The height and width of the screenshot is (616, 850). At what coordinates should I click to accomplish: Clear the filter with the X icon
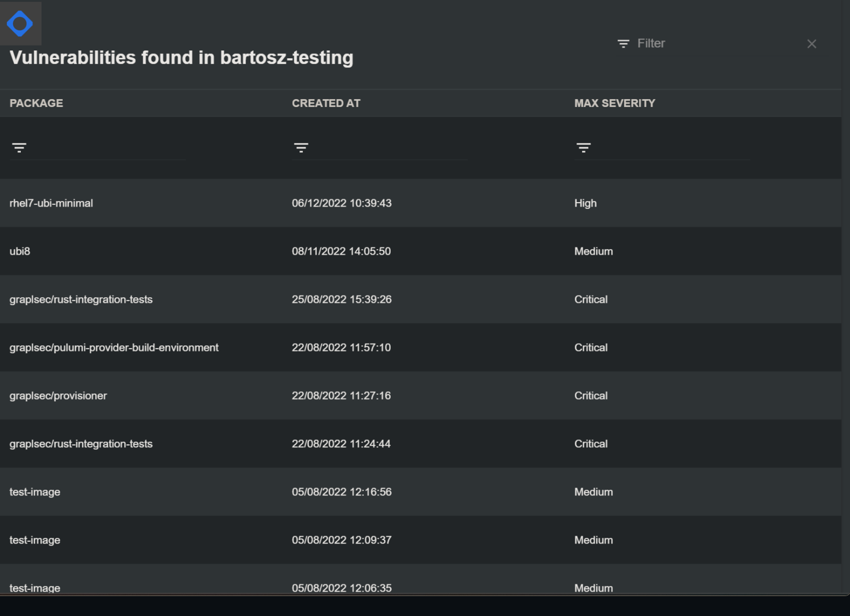coord(811,44)
